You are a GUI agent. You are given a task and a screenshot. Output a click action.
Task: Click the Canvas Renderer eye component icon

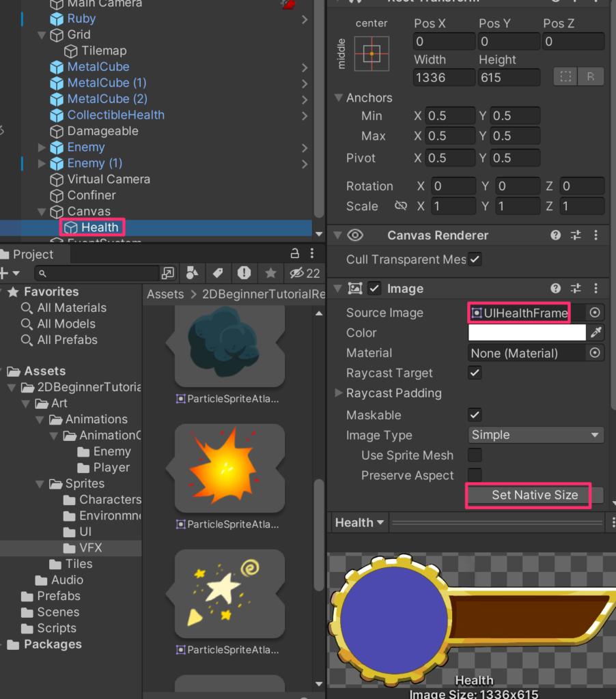click(x=355, y=235)
